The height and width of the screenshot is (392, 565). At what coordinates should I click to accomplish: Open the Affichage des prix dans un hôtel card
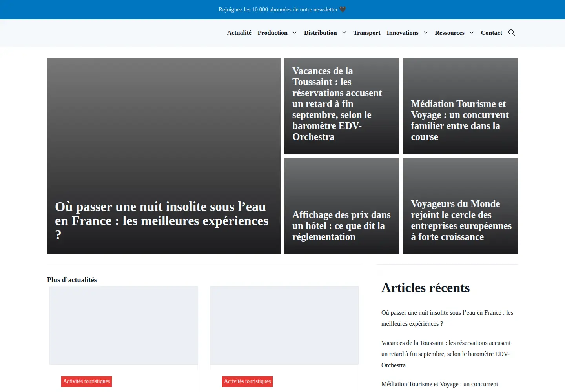pyautogui.click(x=342, y=206)
